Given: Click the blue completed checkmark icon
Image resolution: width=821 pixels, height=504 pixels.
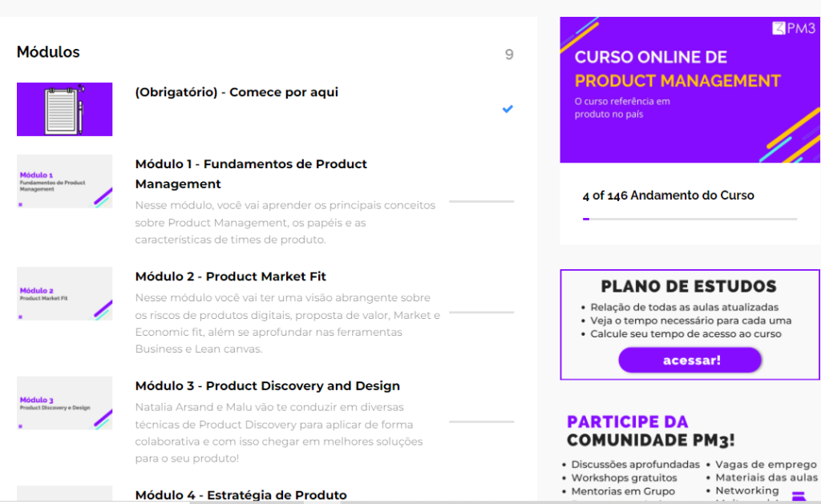Looking at the screenshot, I should 508,109.
